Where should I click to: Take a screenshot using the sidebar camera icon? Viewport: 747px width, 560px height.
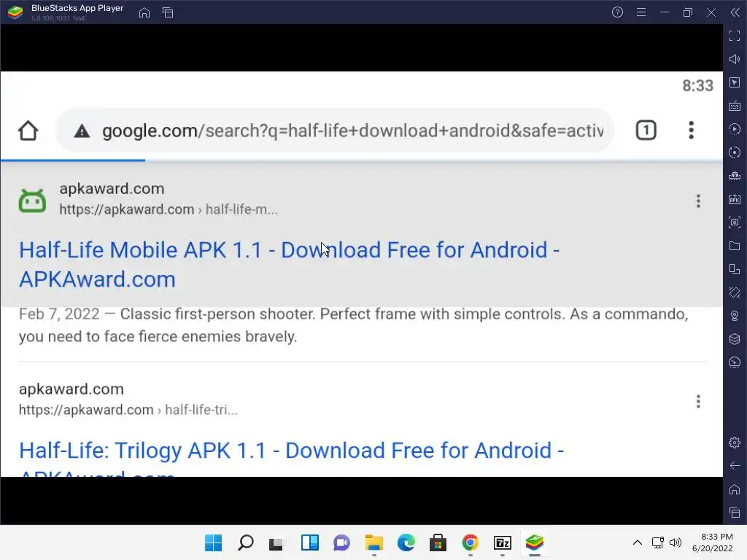pyautogui.click(x=735, y=222)
